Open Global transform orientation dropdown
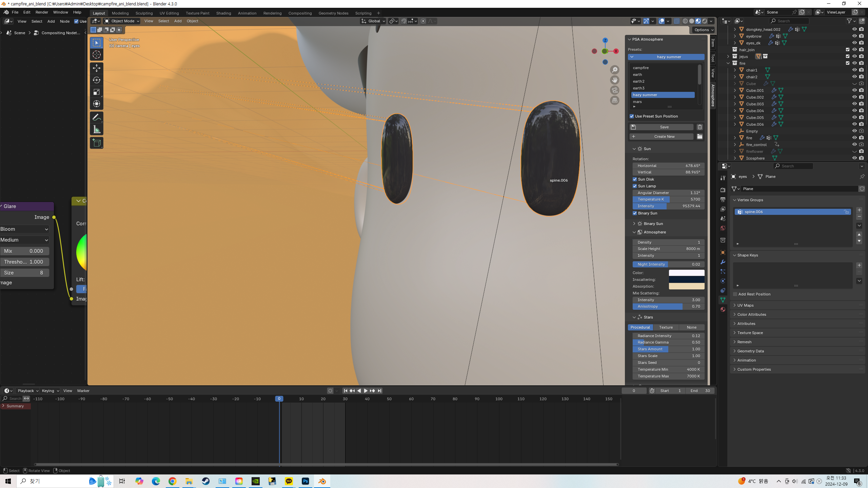Image resolution: width=868 pixels, height=488 pixels. tap(373, 21)
